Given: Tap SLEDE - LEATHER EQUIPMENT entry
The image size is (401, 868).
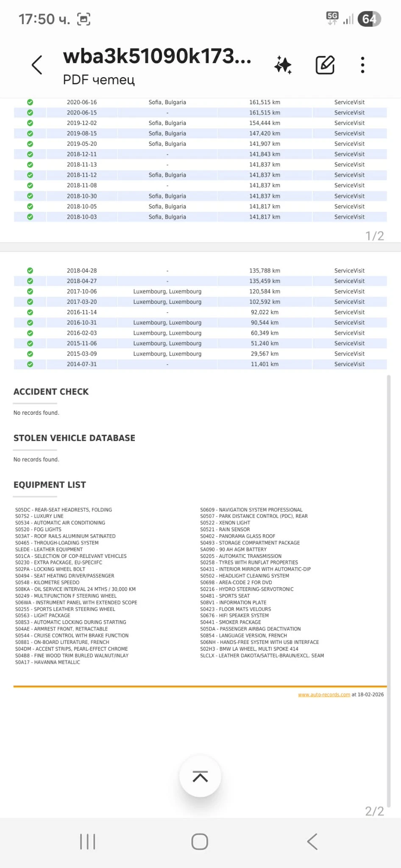Looking at the screenshot, I should point(49,549).
